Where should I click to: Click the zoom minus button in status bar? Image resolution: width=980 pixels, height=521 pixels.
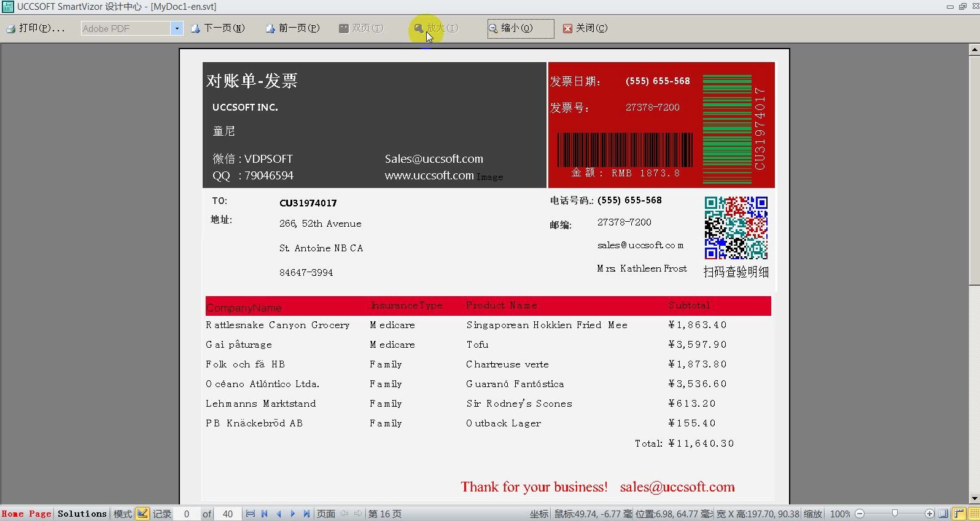point(860,514)
